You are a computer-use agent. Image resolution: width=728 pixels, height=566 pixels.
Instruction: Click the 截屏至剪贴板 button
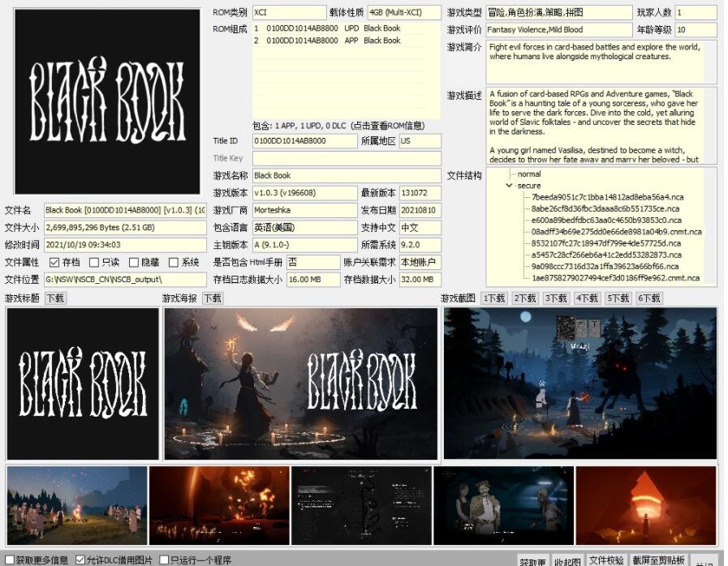tap(658, 560)
